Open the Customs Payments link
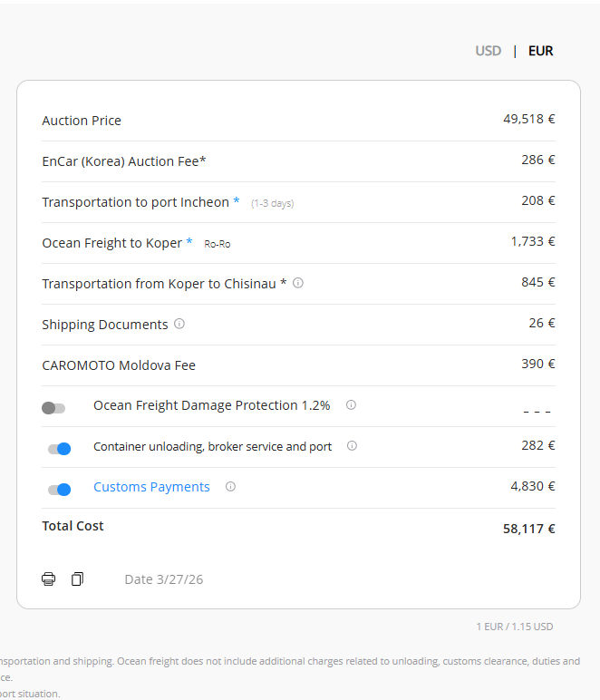Screen dimensions: 600x700 point(151,487)
